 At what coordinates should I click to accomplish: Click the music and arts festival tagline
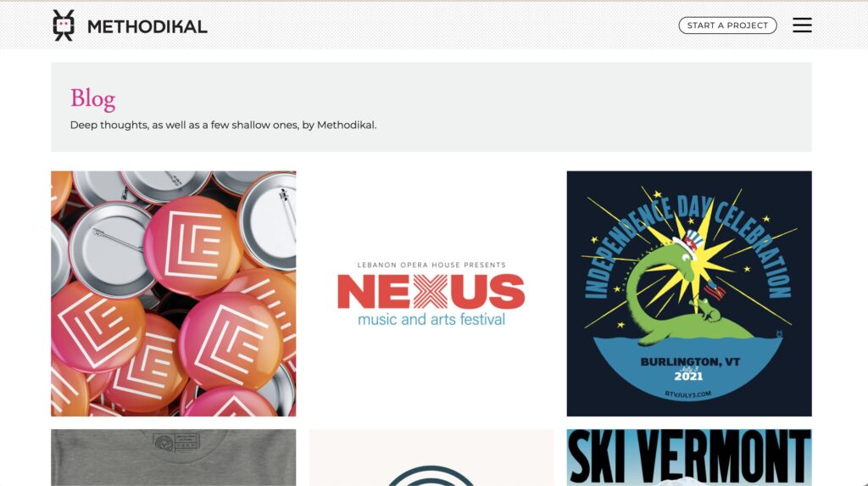tap(431, 319)
